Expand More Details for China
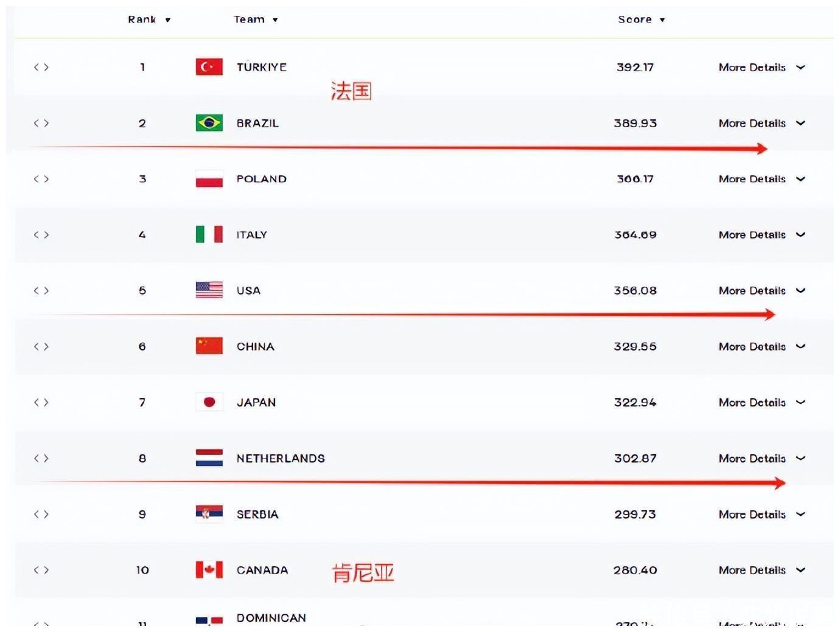The width and height of the screenshot is (840, 632). coord(761,346)
